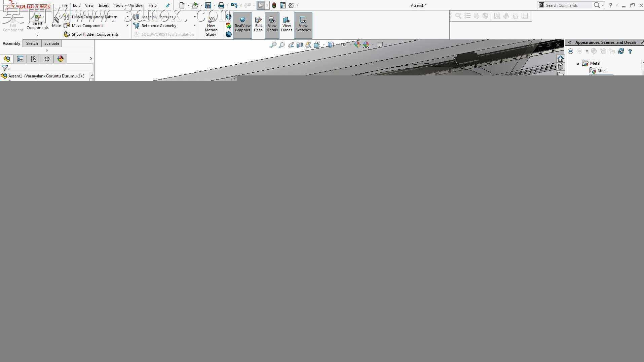Open Assembly Features
644x362 pixels.
pyautogui.click(x=154, y=17)
